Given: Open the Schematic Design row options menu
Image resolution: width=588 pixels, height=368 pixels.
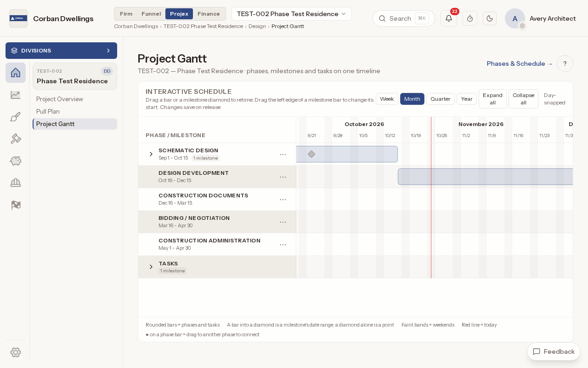Looking at the screenshot, I should pos(283,155).
